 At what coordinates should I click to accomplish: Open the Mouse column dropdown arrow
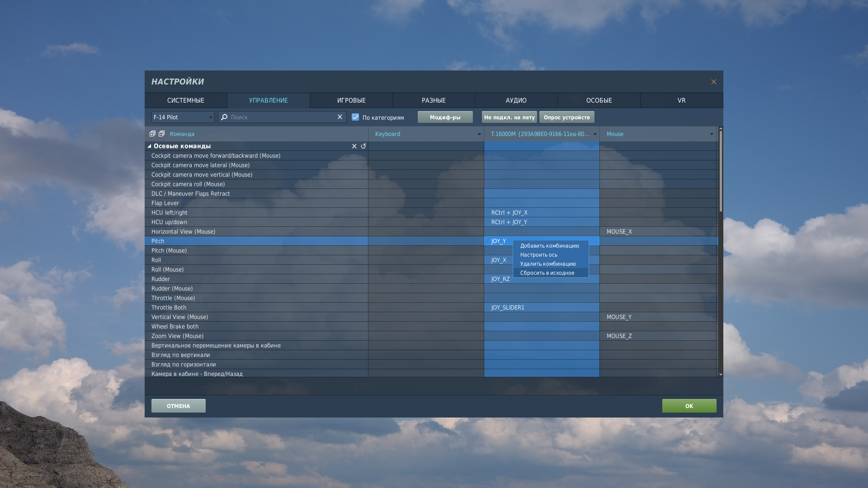(x=712, y=134)
